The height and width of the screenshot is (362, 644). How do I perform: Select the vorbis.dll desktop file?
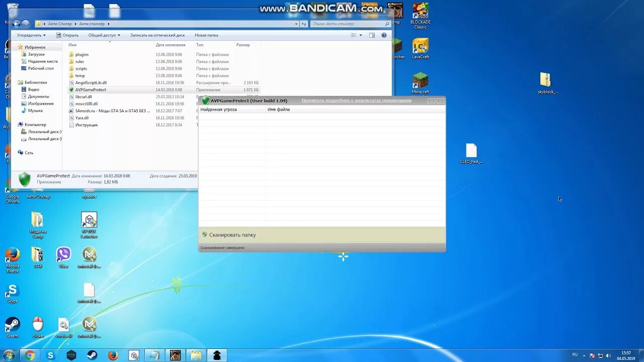64,327
